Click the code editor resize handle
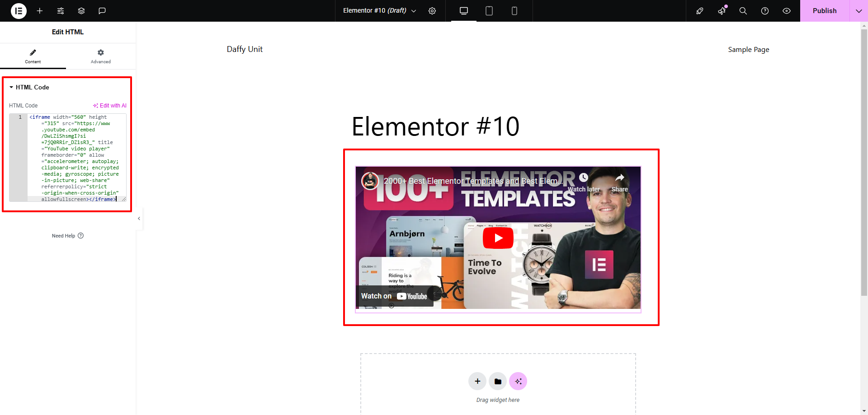This screenshot has height=415, width=868. 124,199
